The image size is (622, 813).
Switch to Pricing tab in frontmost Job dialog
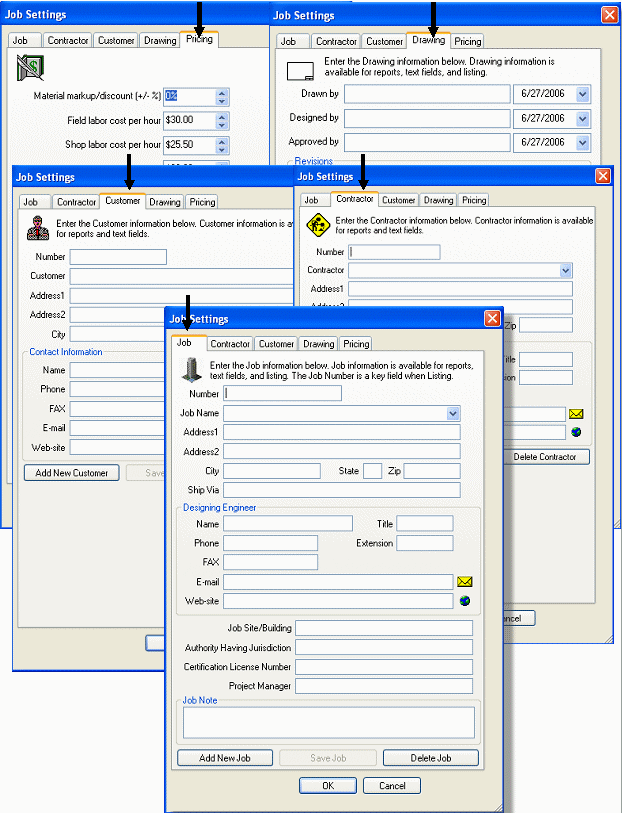[x=356, y=344]
